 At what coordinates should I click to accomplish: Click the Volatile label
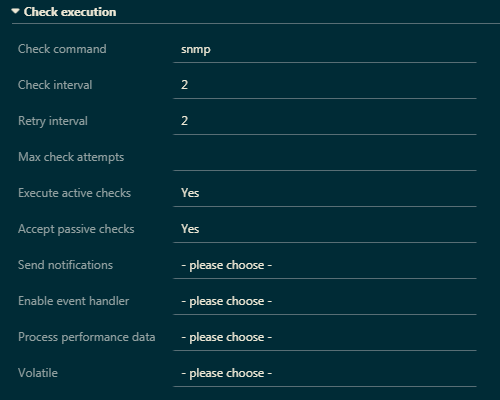pos(38,373)
